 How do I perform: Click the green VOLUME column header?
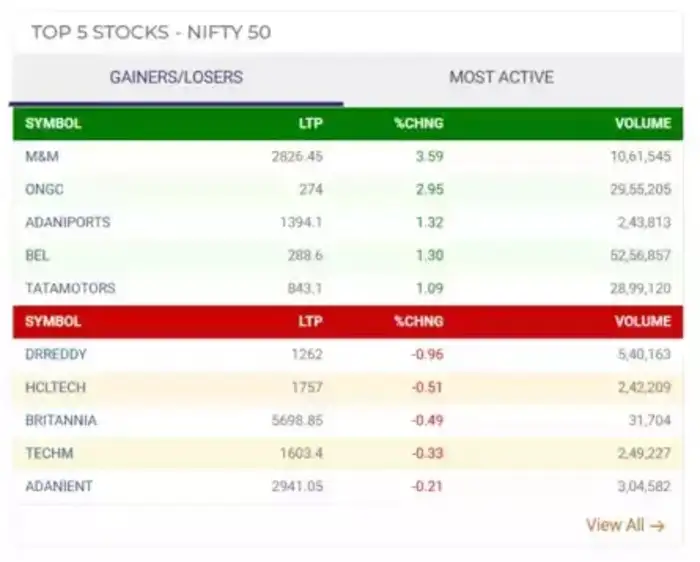click(642, 124)
